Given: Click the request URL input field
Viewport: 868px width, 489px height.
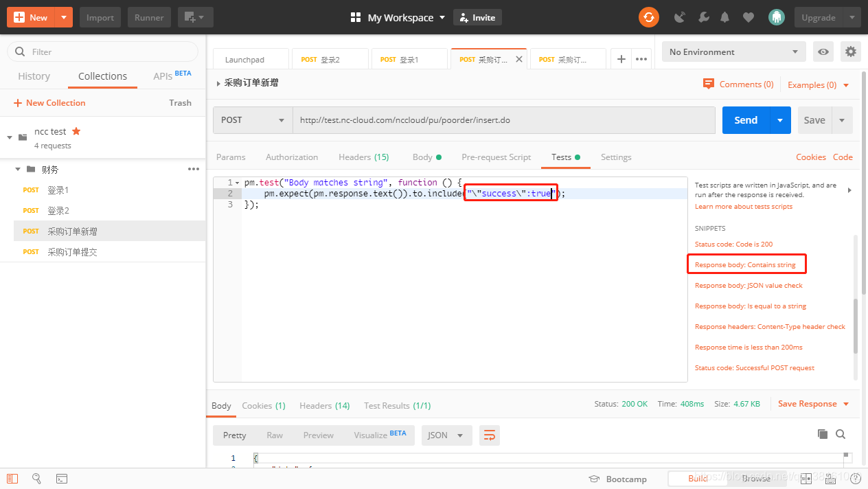Looking at the screenshot, I should click(x=504, y=120).
